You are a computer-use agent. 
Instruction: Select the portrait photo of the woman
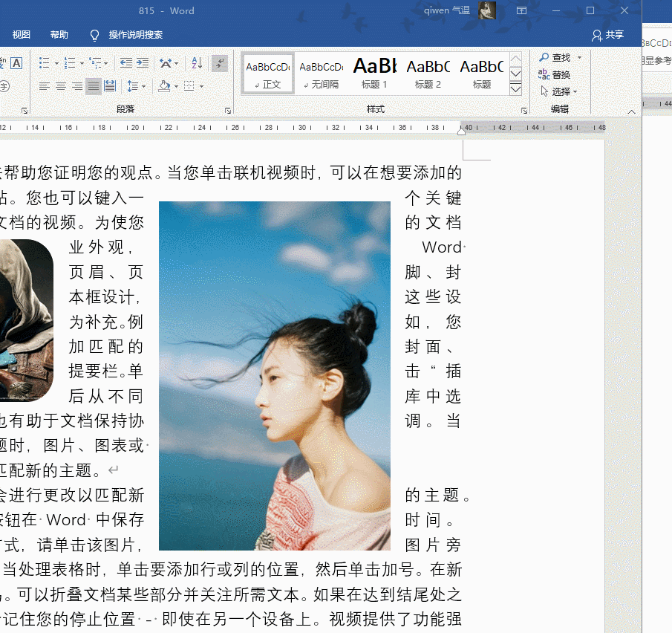pyautogui.click(x=275, y=375)
